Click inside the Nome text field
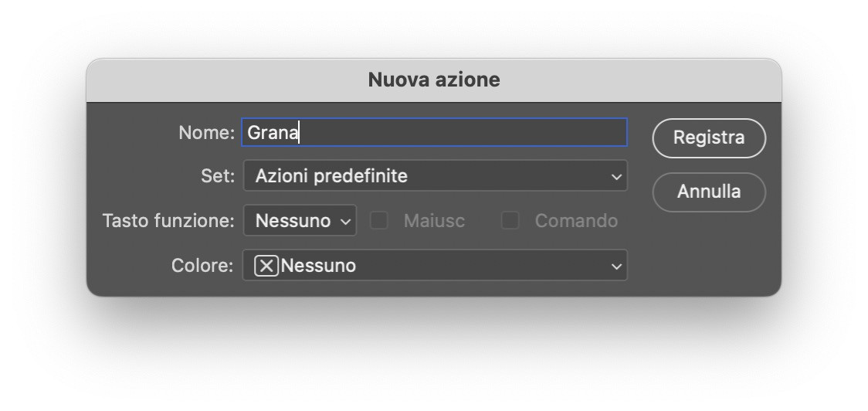 click(463, 133)
